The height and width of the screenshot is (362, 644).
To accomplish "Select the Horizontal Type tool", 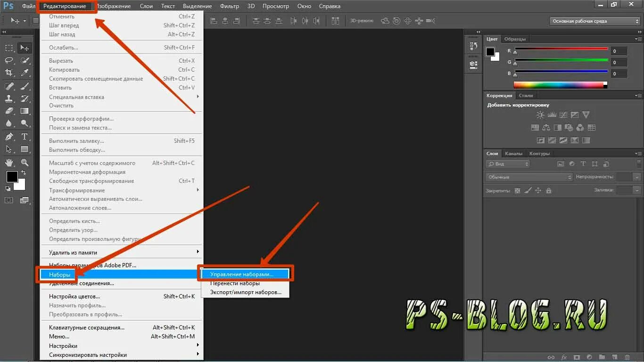I will point(25,137).
